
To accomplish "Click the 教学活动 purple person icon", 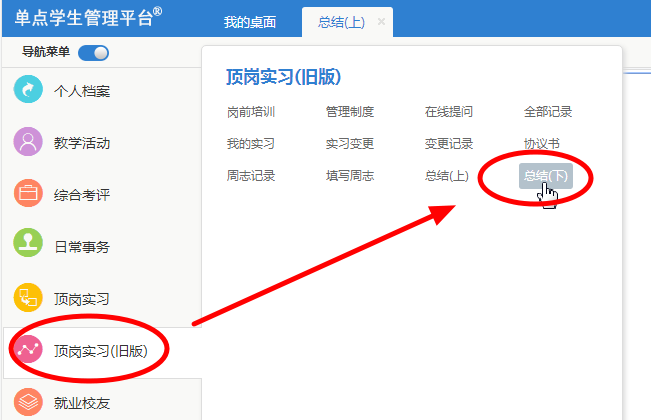I will (28, 142).
